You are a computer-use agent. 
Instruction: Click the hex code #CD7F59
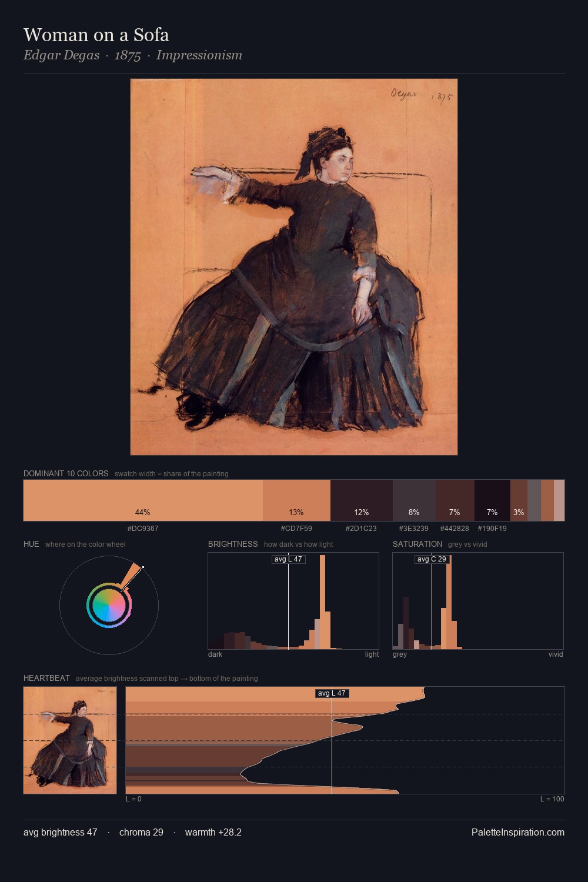[x=296, y=529]
